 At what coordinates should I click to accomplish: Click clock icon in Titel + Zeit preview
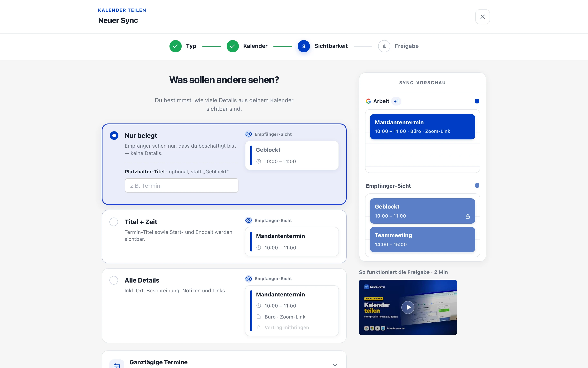259,248
